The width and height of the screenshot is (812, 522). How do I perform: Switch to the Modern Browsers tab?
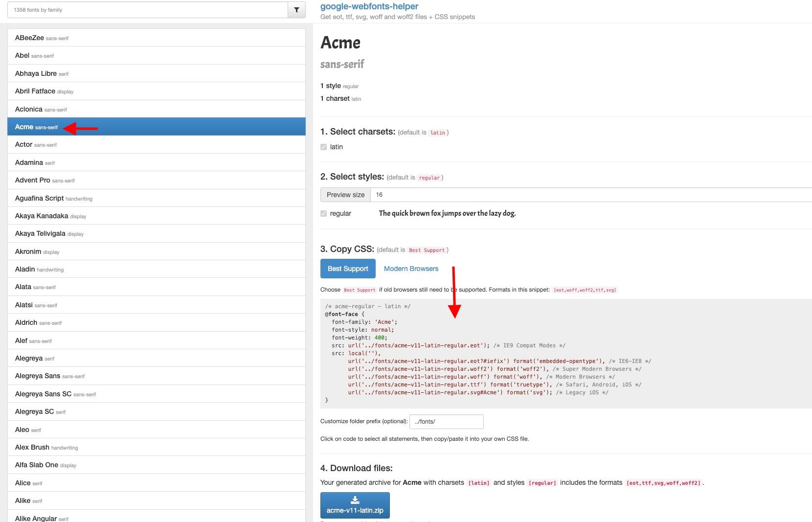[x=411, y=269]
